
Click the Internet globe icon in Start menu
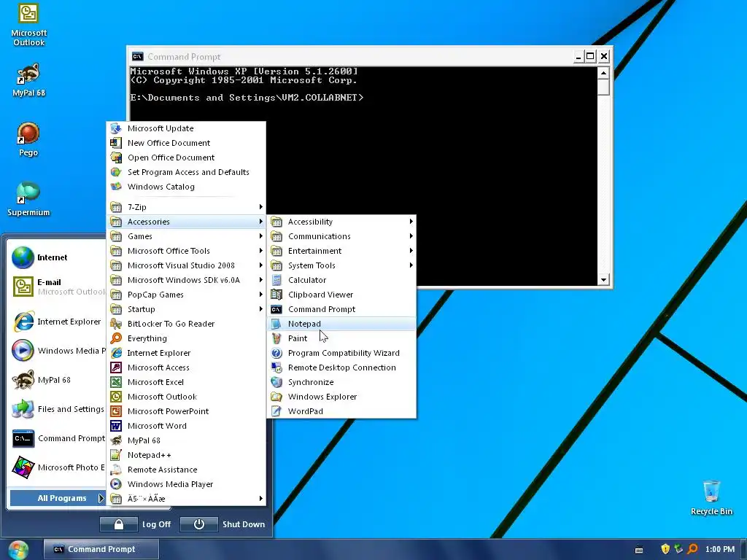click(23, 257)
